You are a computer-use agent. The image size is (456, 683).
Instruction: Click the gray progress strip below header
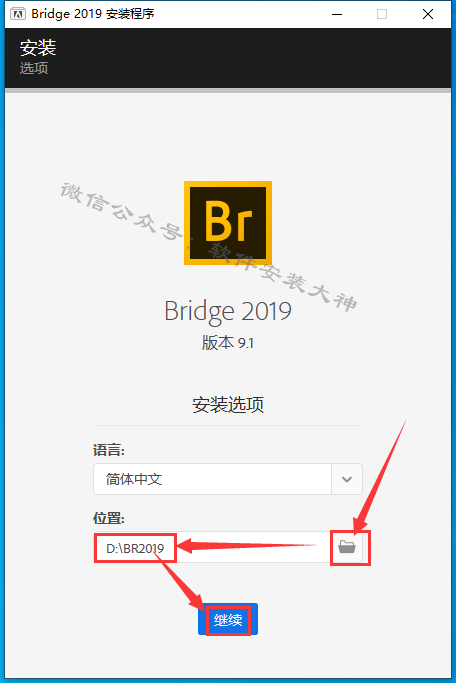(228, 91)
